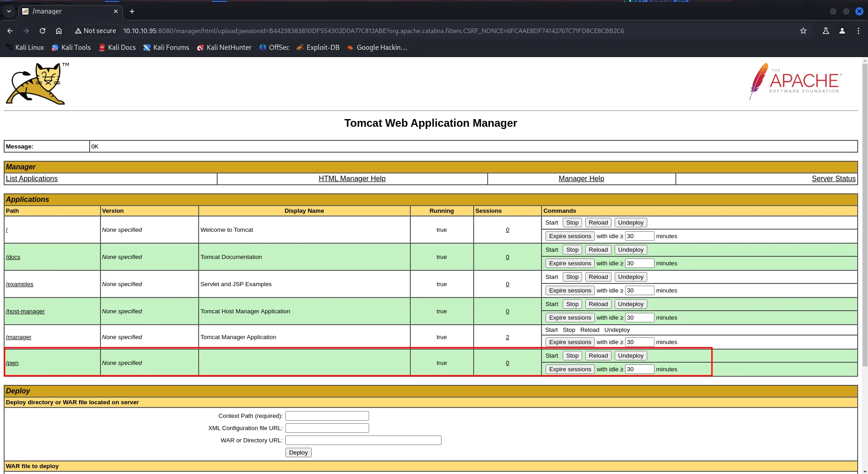Reload the /examples application
The image size is (868, 474).
[598, 277]
